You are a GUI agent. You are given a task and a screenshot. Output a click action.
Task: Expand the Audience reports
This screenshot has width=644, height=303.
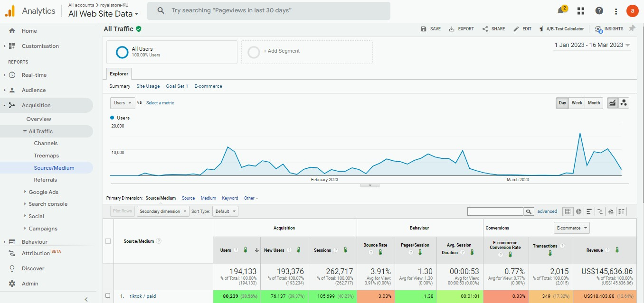point(33,90)
